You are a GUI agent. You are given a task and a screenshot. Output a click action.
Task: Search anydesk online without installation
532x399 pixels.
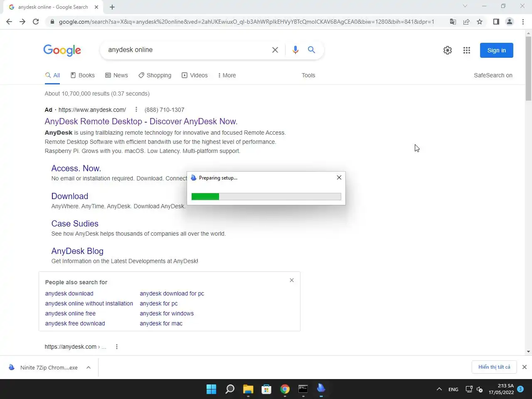(89, 303)
